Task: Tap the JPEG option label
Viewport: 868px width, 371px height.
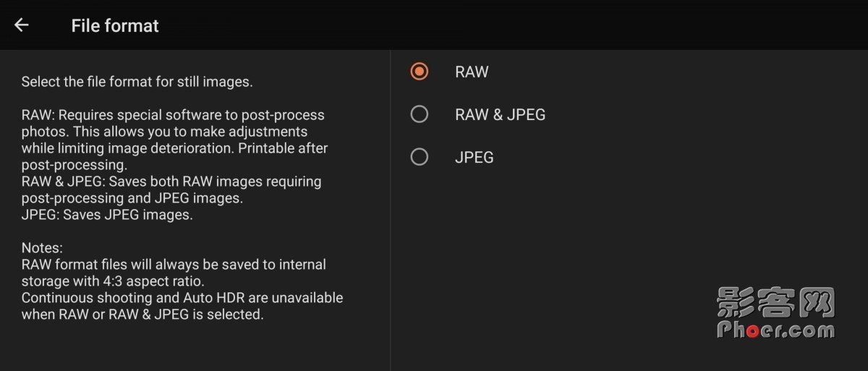Action: (475, 157)
